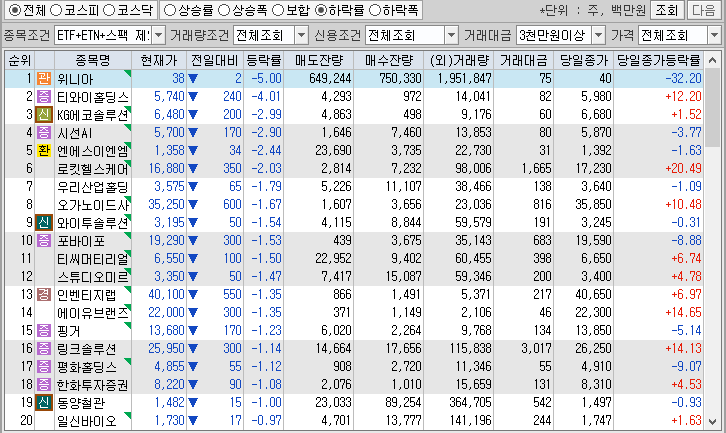726x433 pixels.
Task: Click the yellow 환 badge beside 엔에스이엔엠
Action: 44,151
